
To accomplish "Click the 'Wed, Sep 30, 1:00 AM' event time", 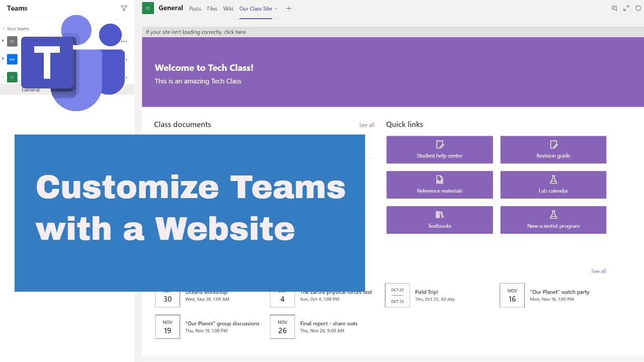I will pyautogui.click(x=207, y=299).
